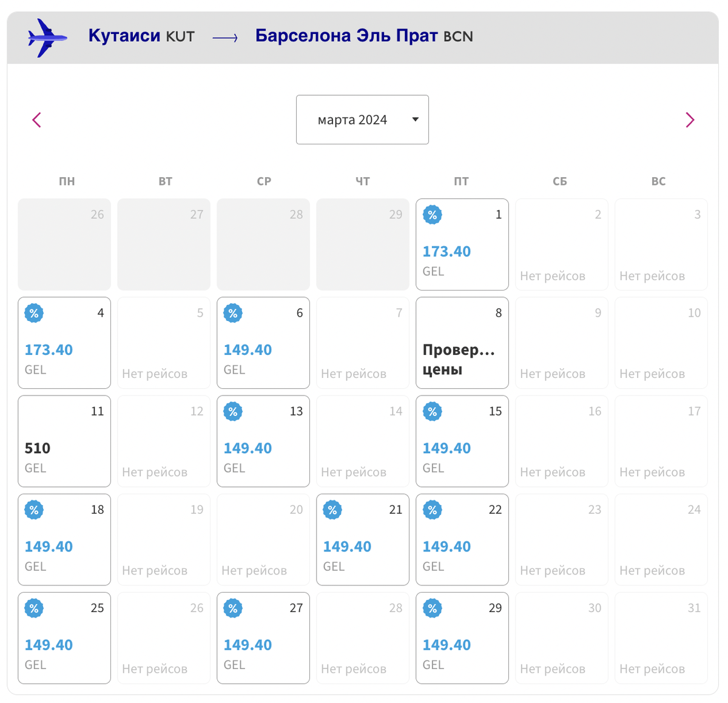The image size is (728, 703).
Task: Click the dropdown caret next to марта 2024
Action: (x=416, y=119)
